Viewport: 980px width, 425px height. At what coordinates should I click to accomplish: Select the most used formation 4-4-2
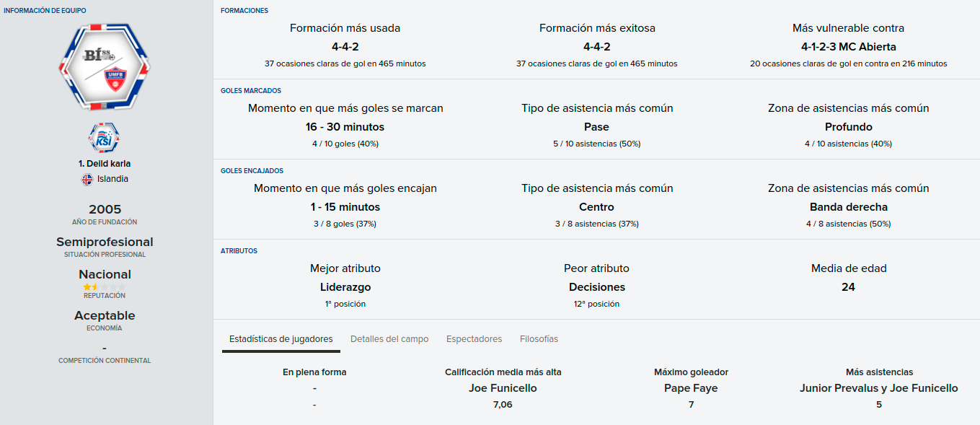(345, 47)
